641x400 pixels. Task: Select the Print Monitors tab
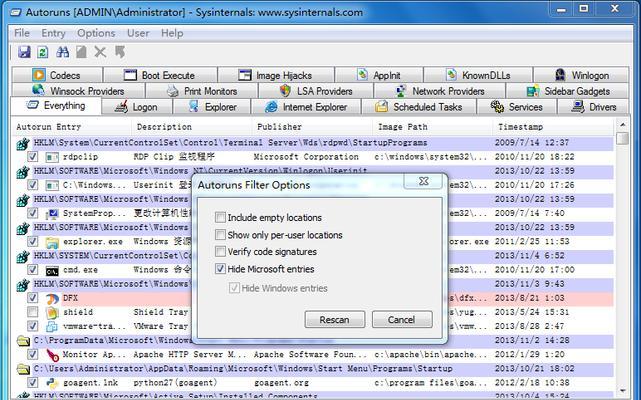[202, 91]
